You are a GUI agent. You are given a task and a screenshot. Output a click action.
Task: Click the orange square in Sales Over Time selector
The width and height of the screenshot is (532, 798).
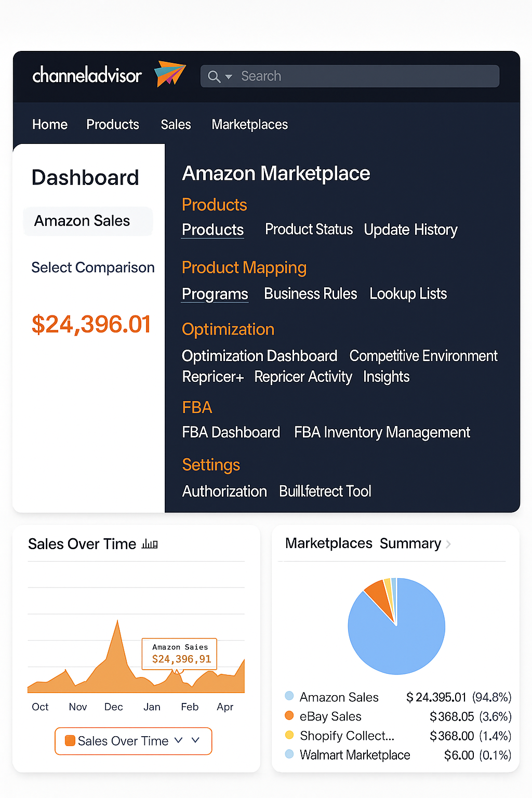tap(70, 740)
